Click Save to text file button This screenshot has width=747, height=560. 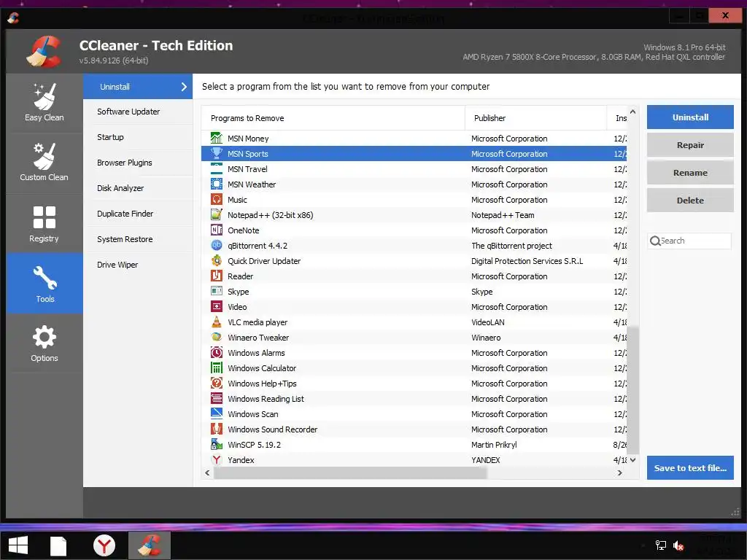coord(690,468)
